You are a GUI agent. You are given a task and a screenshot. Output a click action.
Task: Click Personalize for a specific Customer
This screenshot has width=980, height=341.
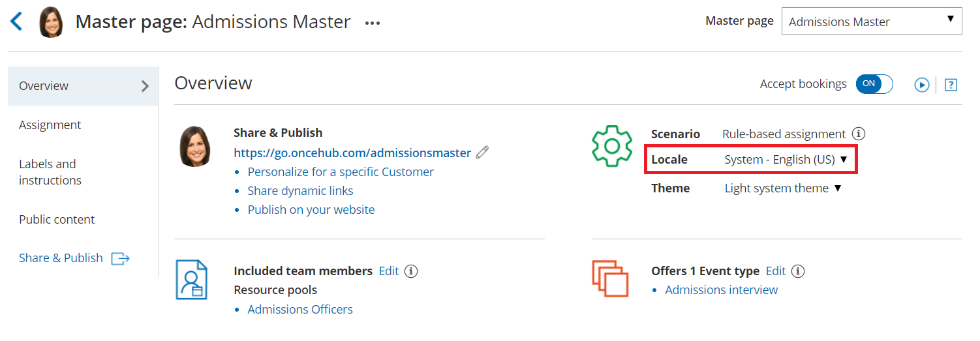pyautogui.click(x=341, y=172)
